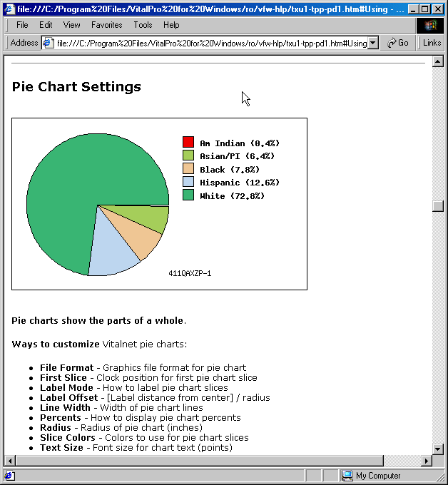This screenshot has height=485, width=448.
Task: Click 'First Slice' in the bullet list
Action: [x=63, y=378]
